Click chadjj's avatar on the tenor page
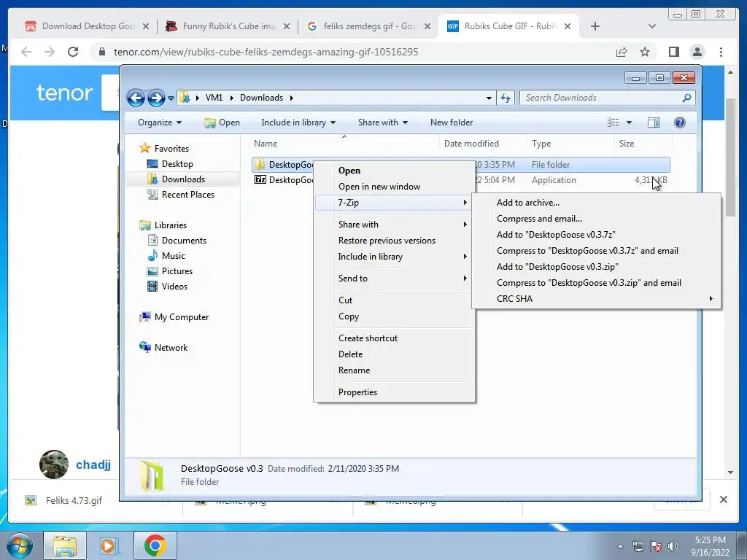Screen dimensions: 747x560 click(54, 464)
